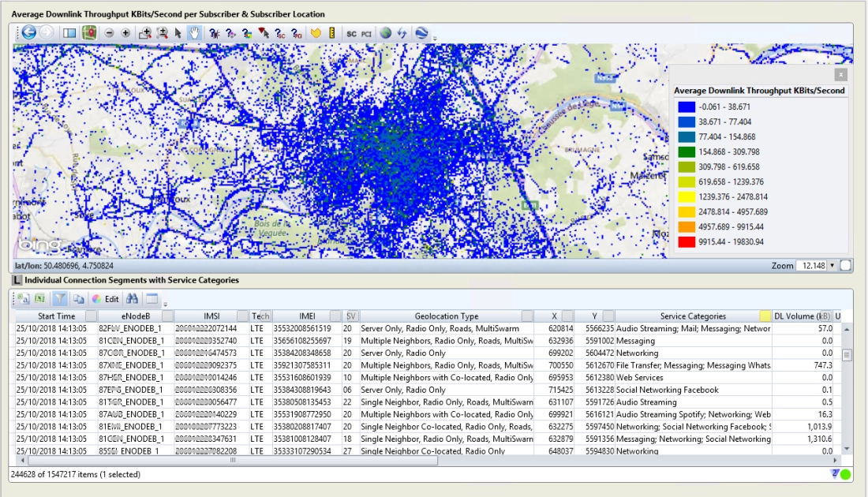Click the red 9915.44 - 19830.94 legend swatch

[686, 241]
